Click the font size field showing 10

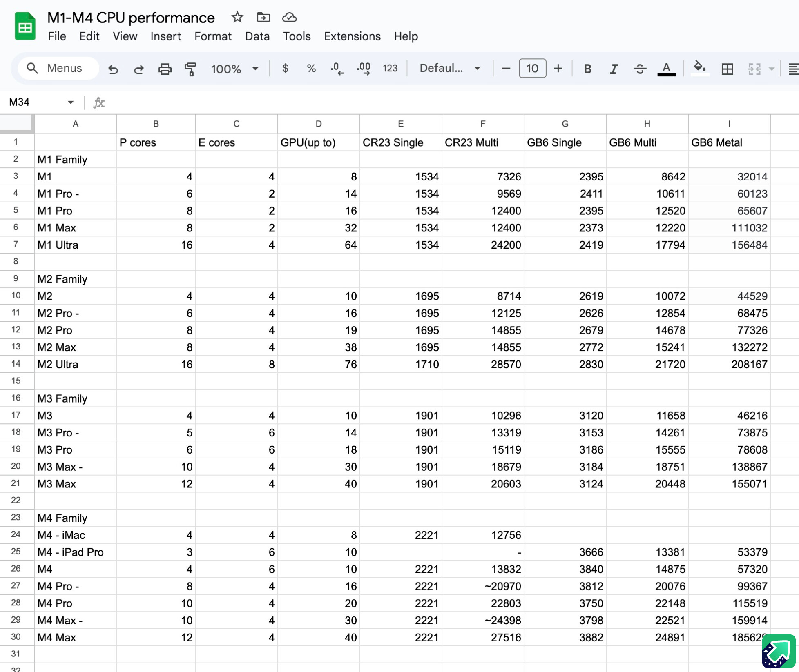click(532, 68)
